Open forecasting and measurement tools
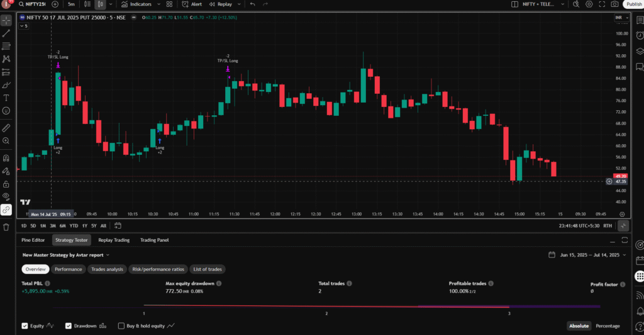The height and width of the screenshot is (335, 644). tap(6, 72)
